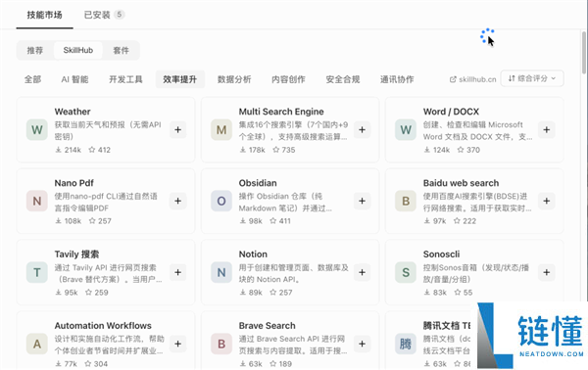
Task: Open the Nano Pdf title
Action: (x=73, y=183)
